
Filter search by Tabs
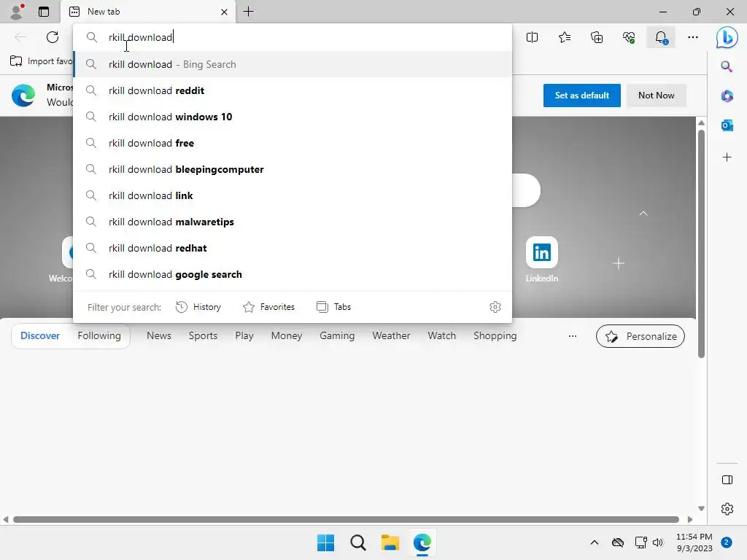tap(333, 307)
